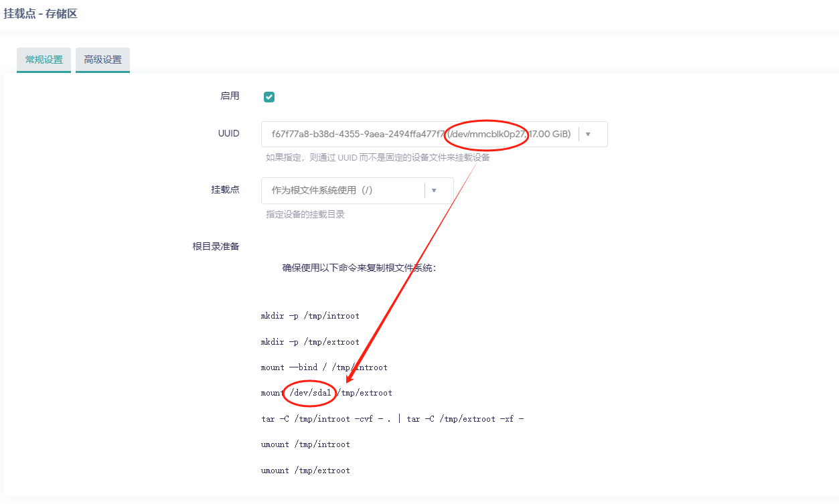Image resolution: width=839 pixels, height=504 pixels.
Task: Expand the UUID selection dropdown
Action: (589, 134)
